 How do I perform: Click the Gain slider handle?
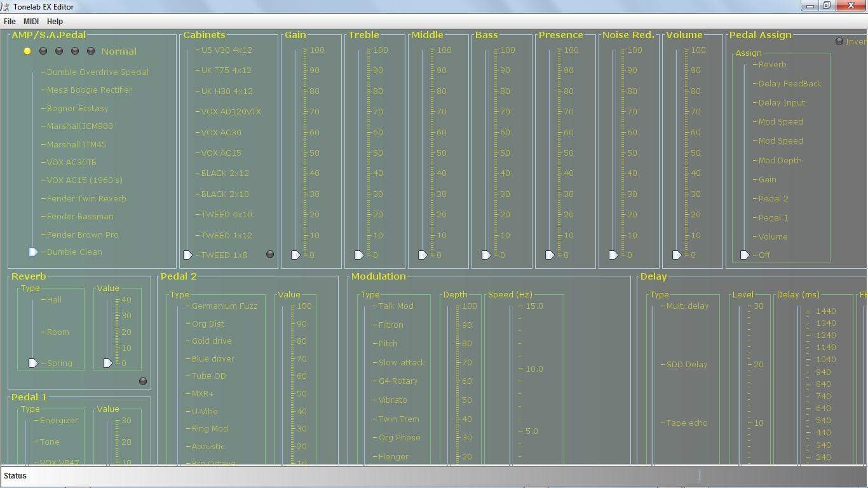295,255
